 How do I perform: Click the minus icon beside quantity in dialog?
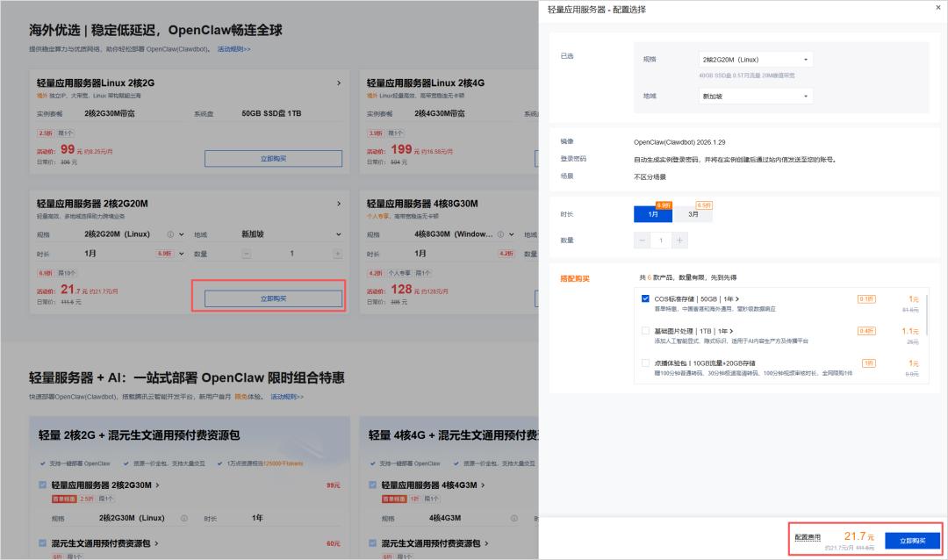[x=642, y=239]
